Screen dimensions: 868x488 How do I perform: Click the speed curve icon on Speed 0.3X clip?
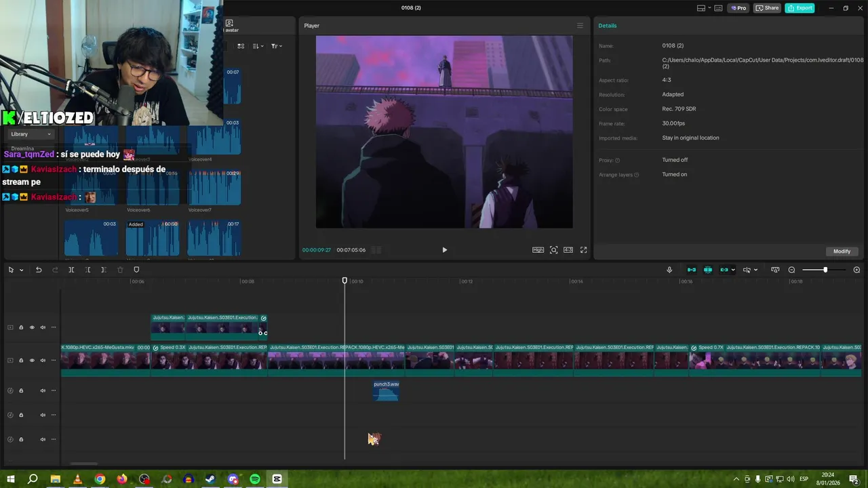pyautogui.click(x=156, y=348)
